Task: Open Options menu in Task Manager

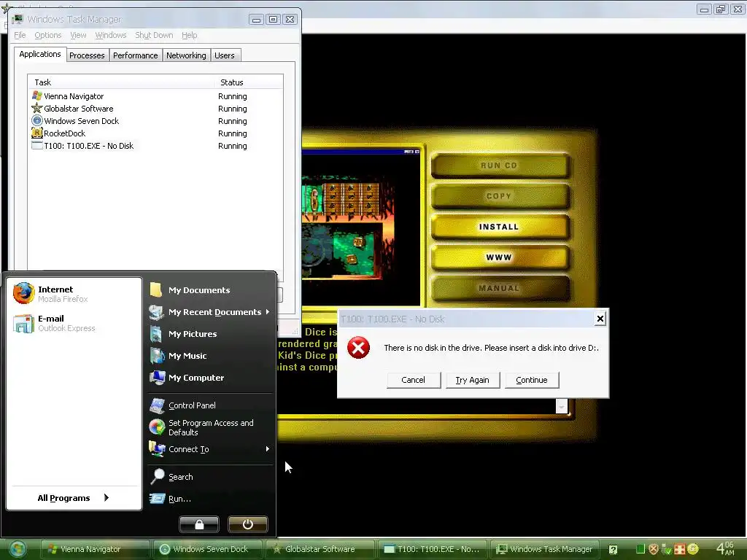Action: coord(47,35)
